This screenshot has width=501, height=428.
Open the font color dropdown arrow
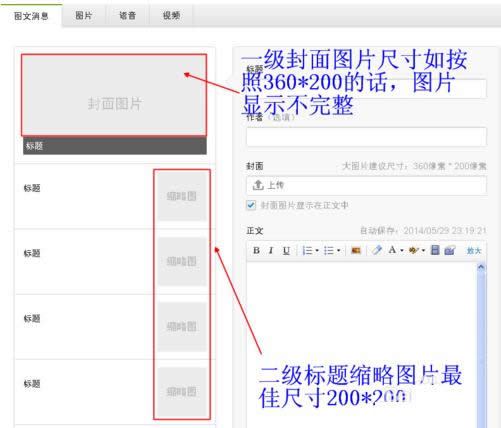pyautogui.click(x=402, y=250)
